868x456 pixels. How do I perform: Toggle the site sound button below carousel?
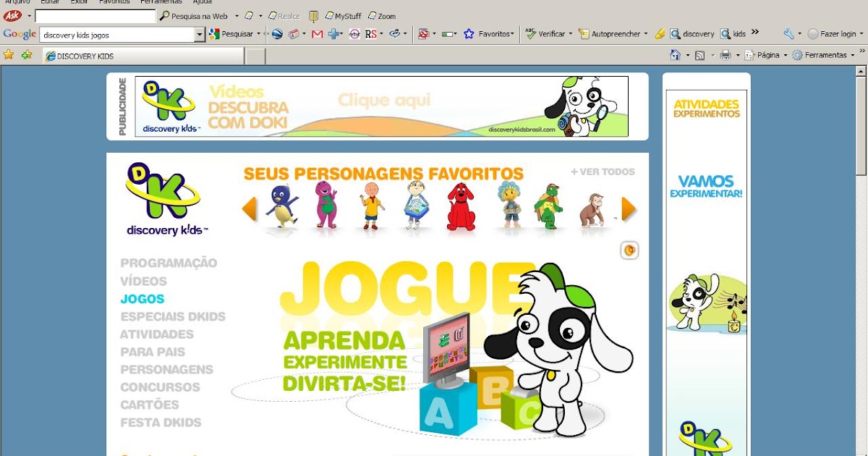coord(629,250)
